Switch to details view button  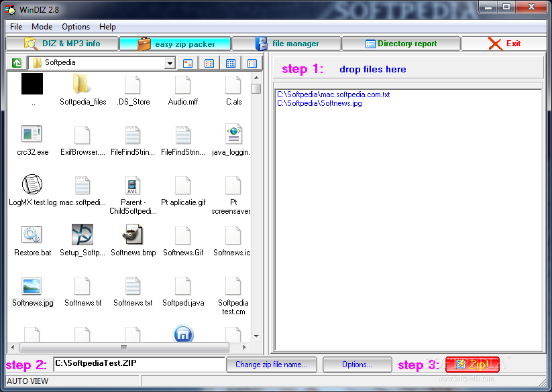(252, 63)
